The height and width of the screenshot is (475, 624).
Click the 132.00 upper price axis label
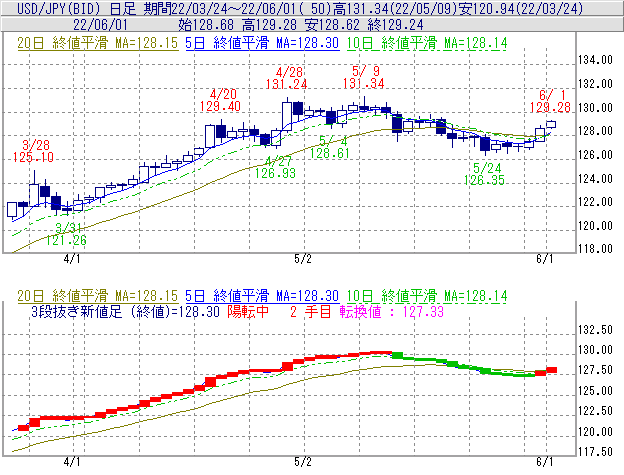pyautogui.click(x=595, y=84)
